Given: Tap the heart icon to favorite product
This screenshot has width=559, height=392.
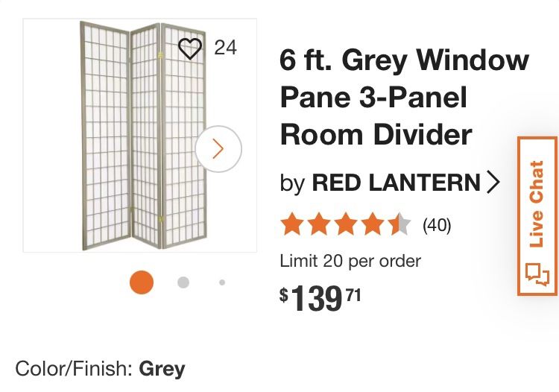Looking at the screenshot, I should click(191, 49).
